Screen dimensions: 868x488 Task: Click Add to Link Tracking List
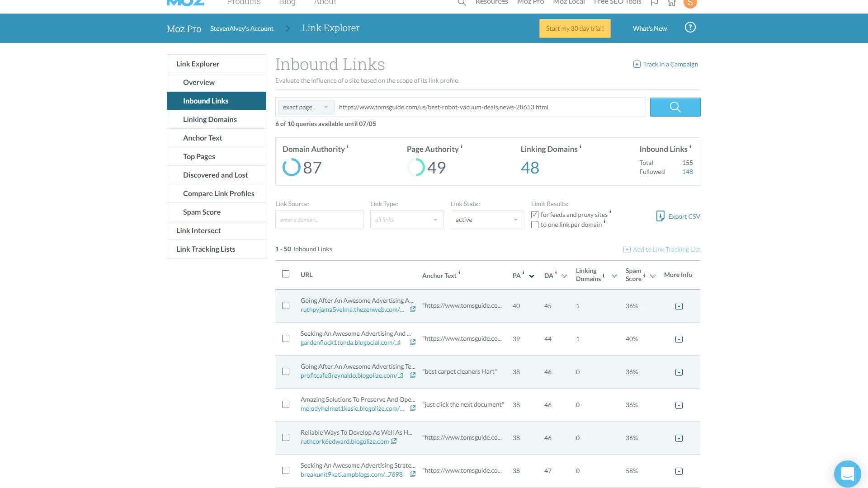(662, 249)
